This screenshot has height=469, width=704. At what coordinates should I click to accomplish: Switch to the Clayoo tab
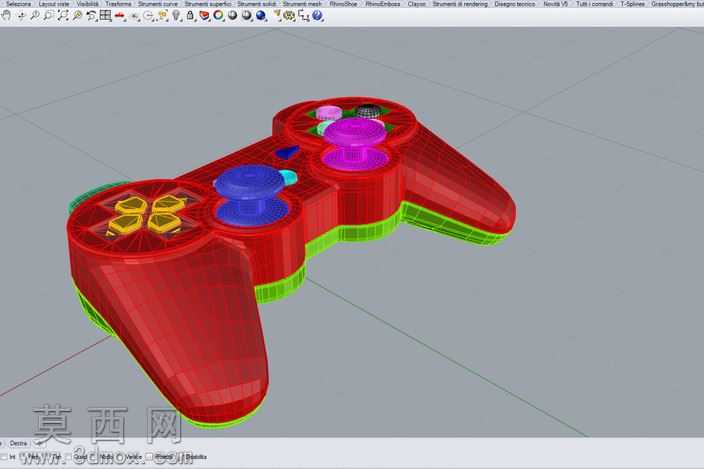coord(417,4)
